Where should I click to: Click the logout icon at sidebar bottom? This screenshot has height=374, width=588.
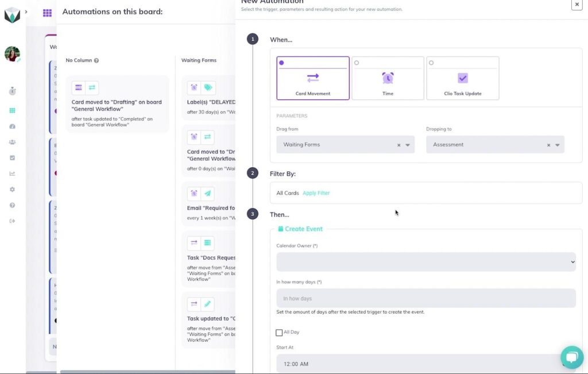point(11,221)
